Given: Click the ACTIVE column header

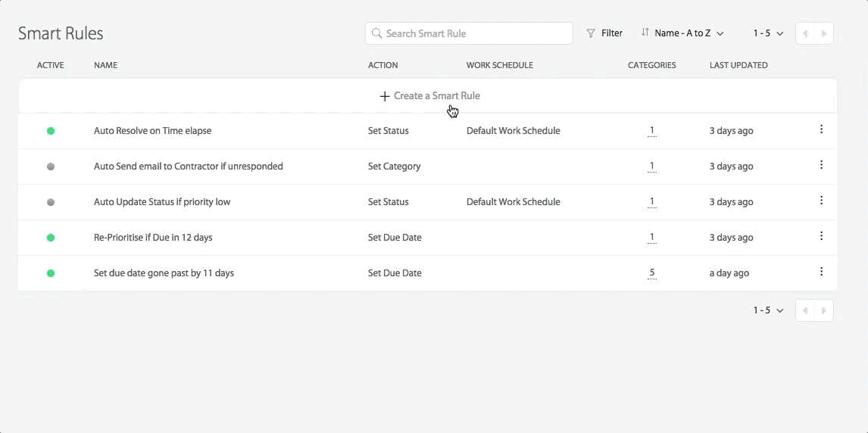Looking at the screenshot, I should 51,65.
